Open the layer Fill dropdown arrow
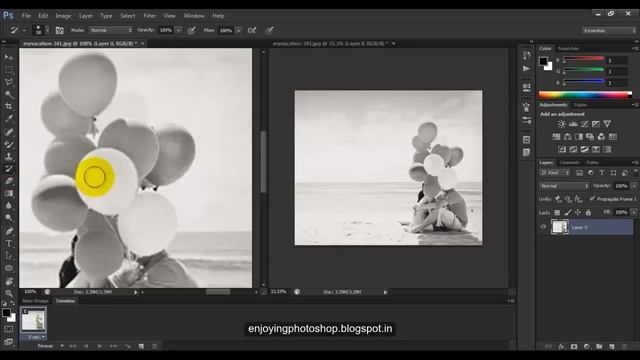 click(634, 212)
